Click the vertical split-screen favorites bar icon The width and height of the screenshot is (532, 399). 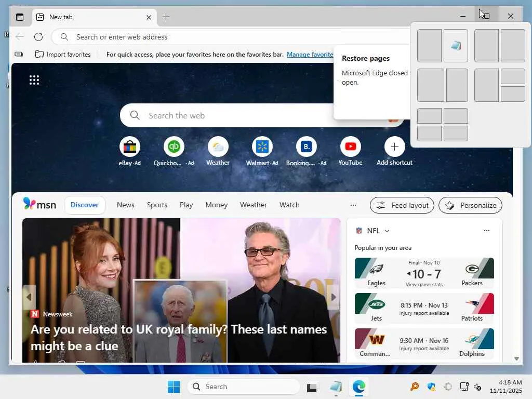click(19, 54)
